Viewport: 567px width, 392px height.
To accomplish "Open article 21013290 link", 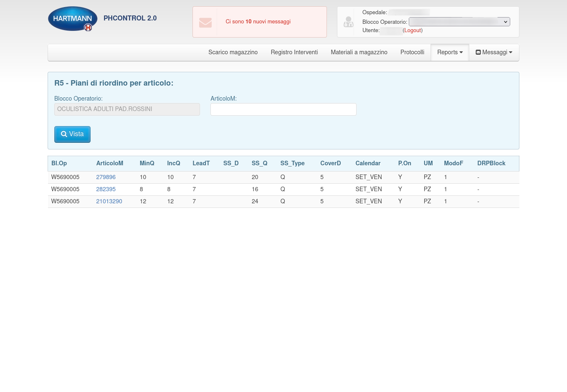I will click(x=109, y=202).
